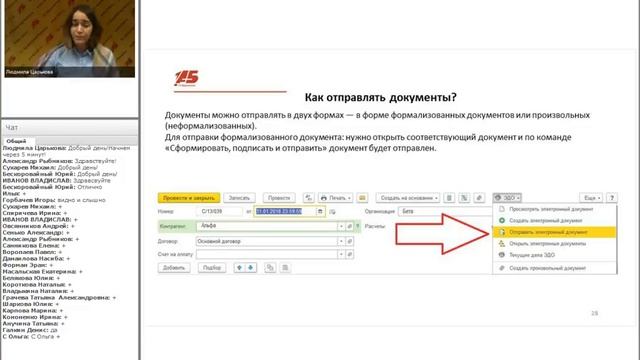Click the clip icon beside Создать произвольный документ

click(x=502, y=268)
